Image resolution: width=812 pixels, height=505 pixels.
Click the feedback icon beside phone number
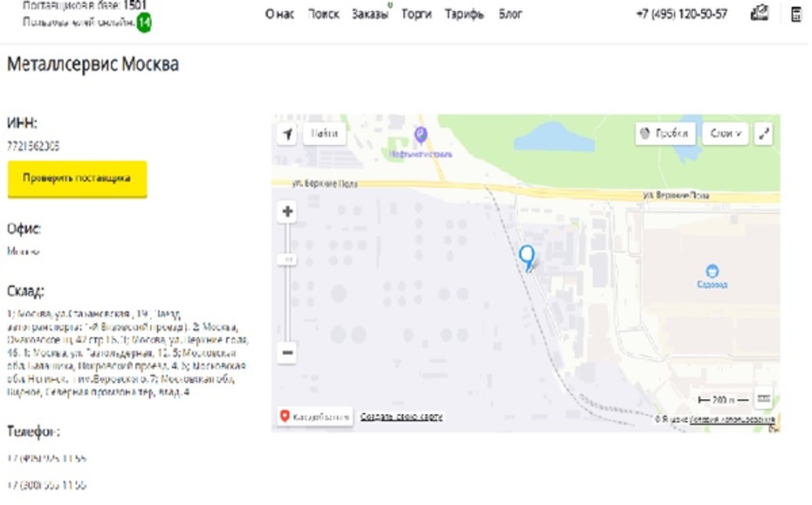coord(759,13)
